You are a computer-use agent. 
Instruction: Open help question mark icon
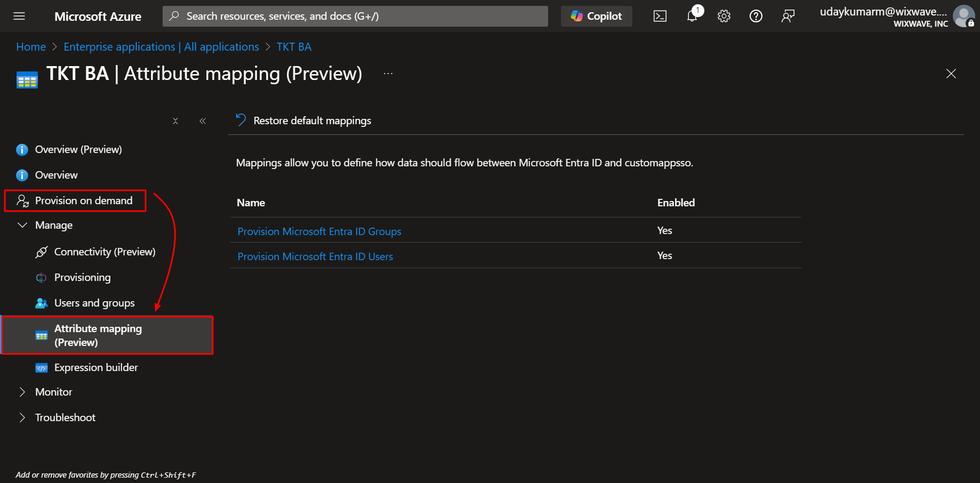756,16
